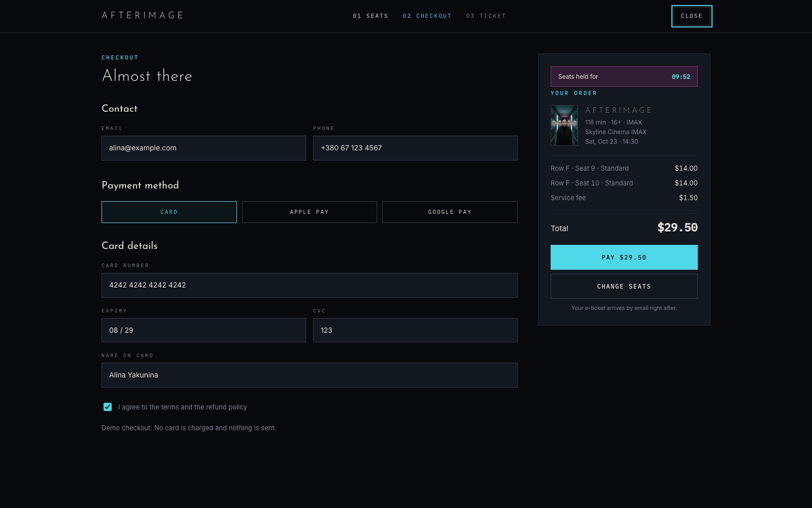Click the 'Almost there' heading
The width and height of the screenshot is (812, 508).
pyautogui.click(x=147, y=76)
